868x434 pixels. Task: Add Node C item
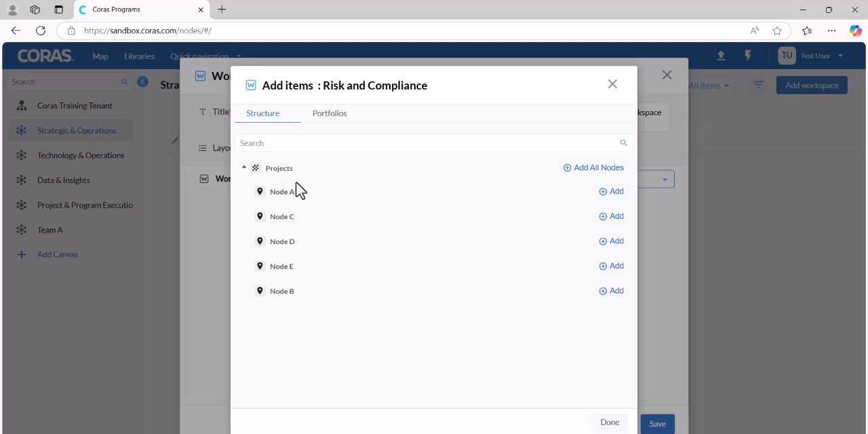[x=611, y=216]
